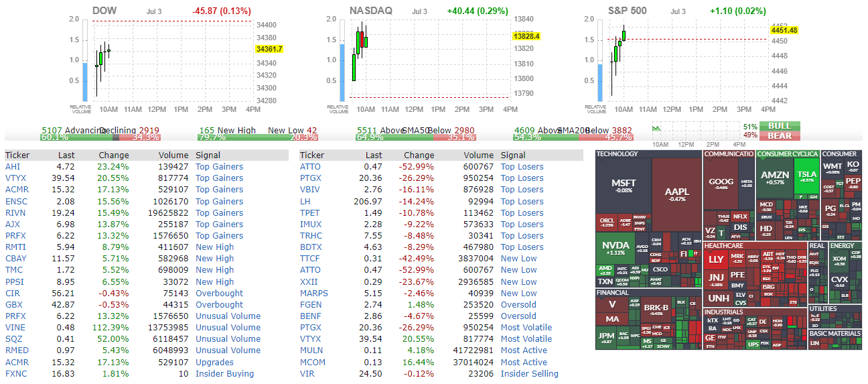Viewport: 868px width, 384px height.
Task: Open the GBX ticker link
Action: click(x=13, y=304)
